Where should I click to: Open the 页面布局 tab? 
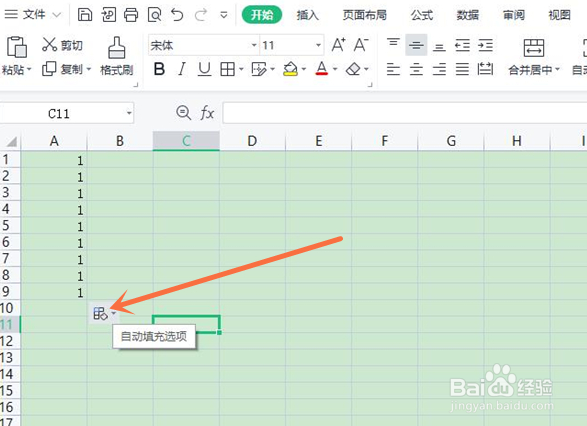(x=365, y=15)
